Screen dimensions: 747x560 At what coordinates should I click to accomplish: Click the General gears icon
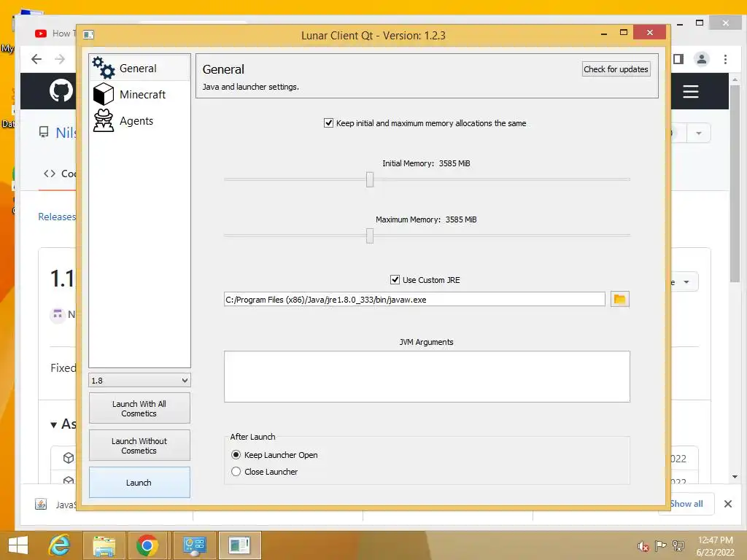coord(104,68)
